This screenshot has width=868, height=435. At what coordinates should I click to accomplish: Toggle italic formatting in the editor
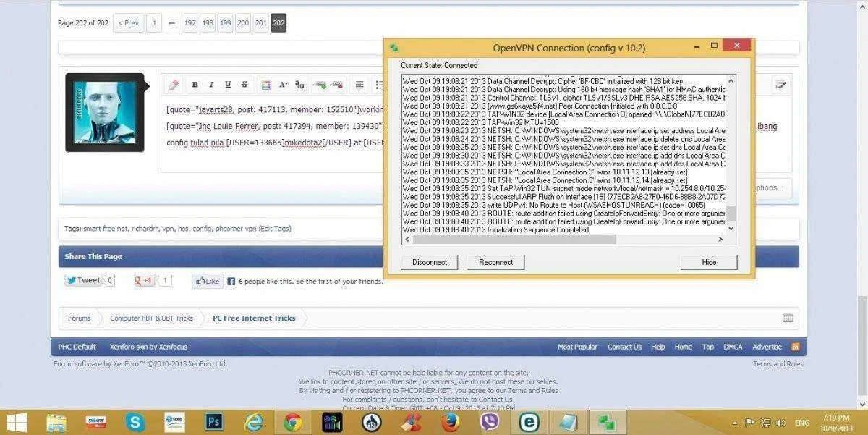pos(211,85)
